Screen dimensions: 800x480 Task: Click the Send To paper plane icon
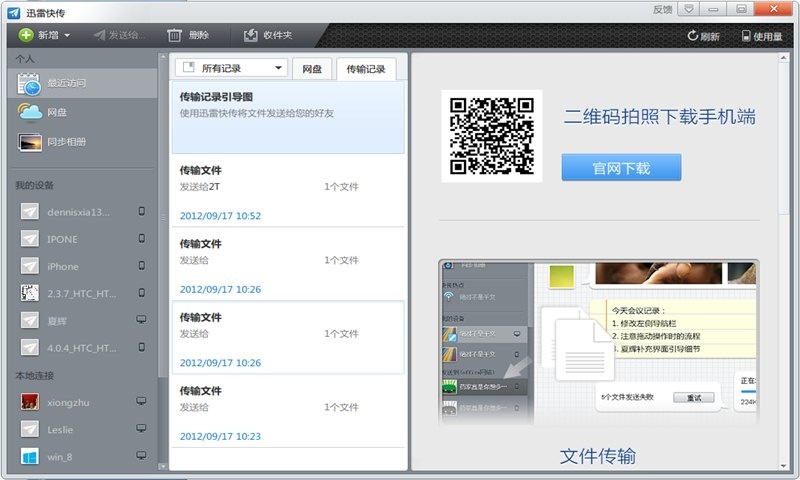(99, 35)
